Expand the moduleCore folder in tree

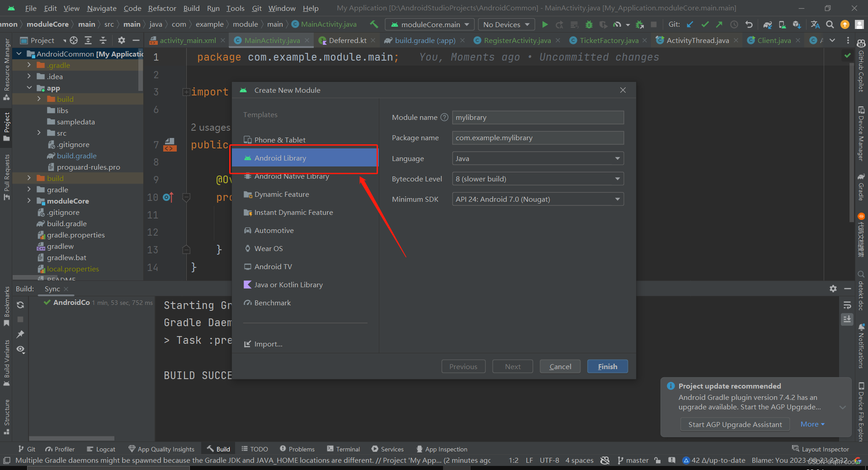(29, 201)
